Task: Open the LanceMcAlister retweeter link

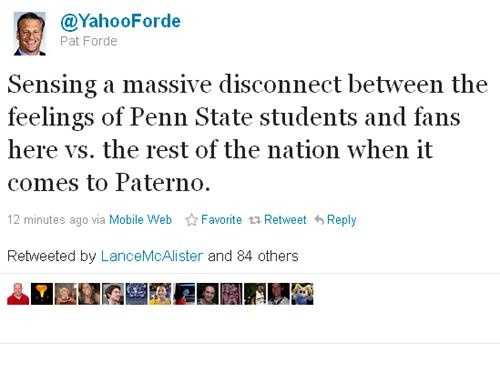Action: point(152,256)
